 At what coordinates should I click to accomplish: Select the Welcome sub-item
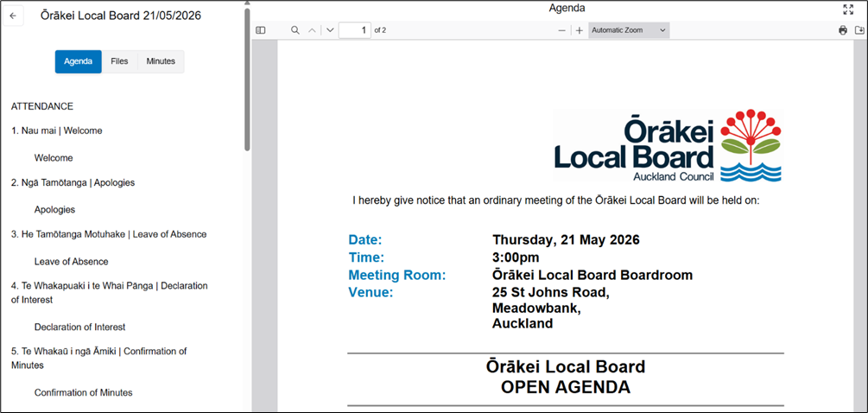click(x=54, y=158)
